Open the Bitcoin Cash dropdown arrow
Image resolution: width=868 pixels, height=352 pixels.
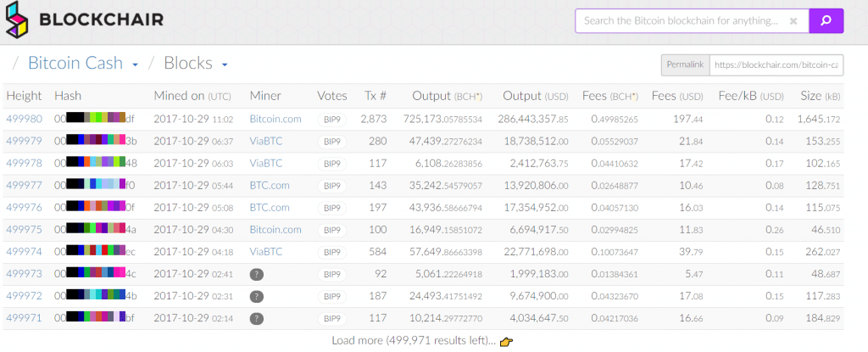[x=135, y=64]
